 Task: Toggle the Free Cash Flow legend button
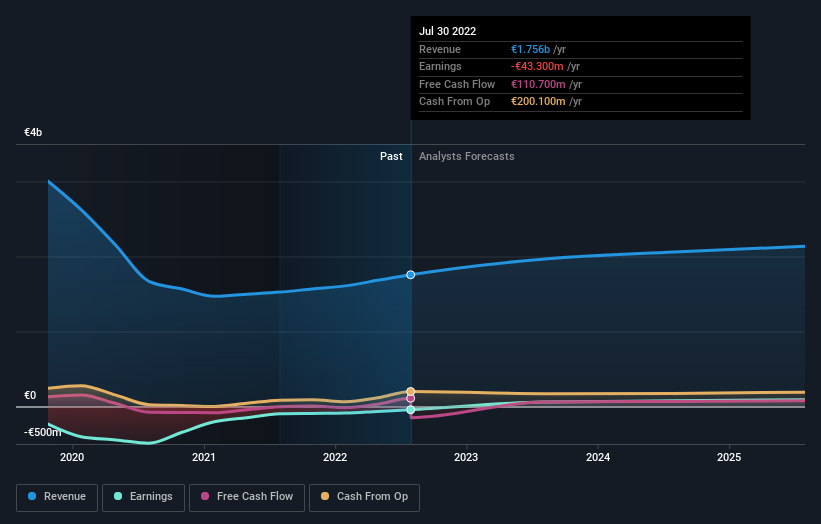click(247, 497)
